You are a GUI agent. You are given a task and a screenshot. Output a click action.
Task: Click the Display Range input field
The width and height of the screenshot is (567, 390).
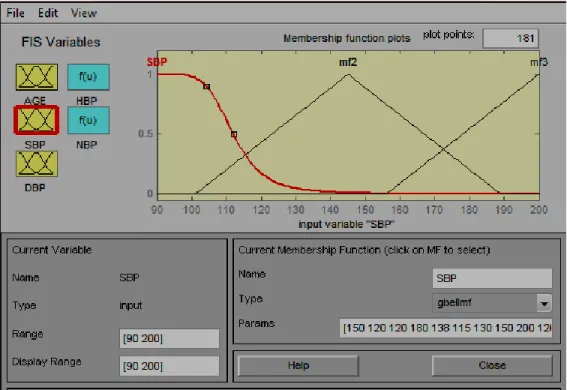pyautogui.click(x=169, y=366)
